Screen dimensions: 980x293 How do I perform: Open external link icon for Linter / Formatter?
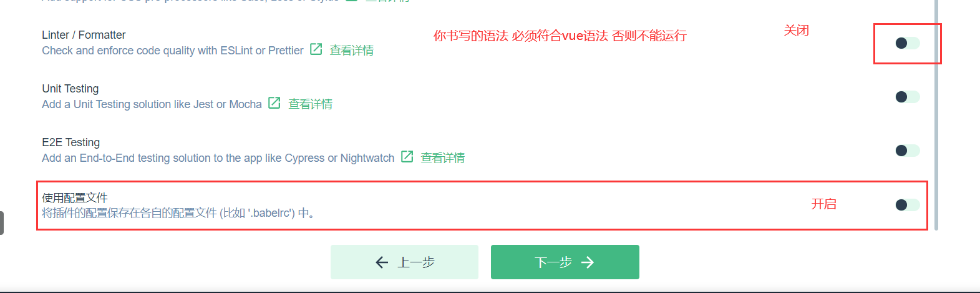pyautogui.click(x=316, y=49)
